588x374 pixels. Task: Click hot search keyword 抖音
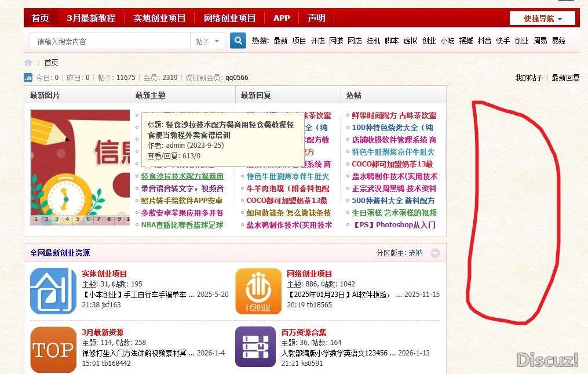point(484,41)
